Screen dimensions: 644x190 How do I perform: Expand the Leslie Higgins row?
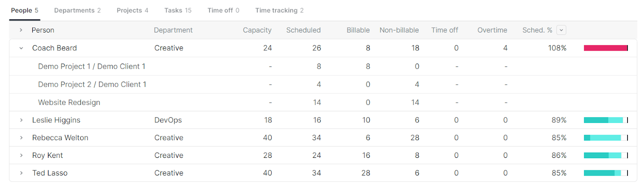(21, 120)
